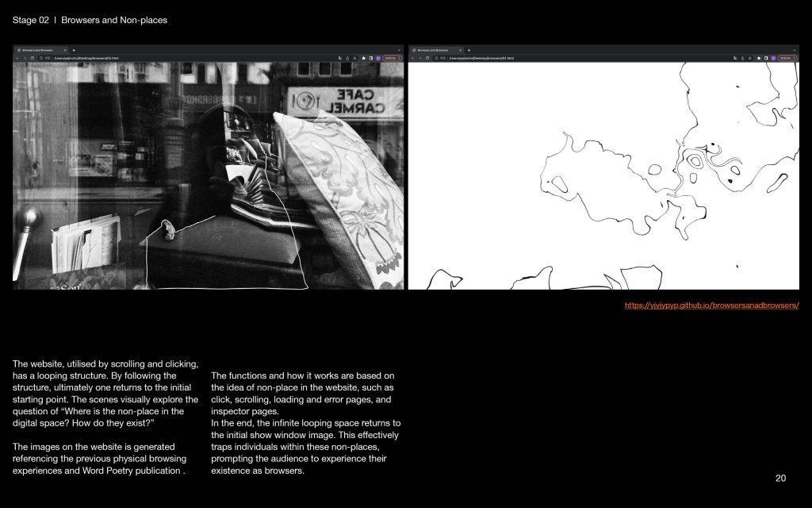
Task: Bookmark the page with the right browser's star
Action: tap(751, 58)
